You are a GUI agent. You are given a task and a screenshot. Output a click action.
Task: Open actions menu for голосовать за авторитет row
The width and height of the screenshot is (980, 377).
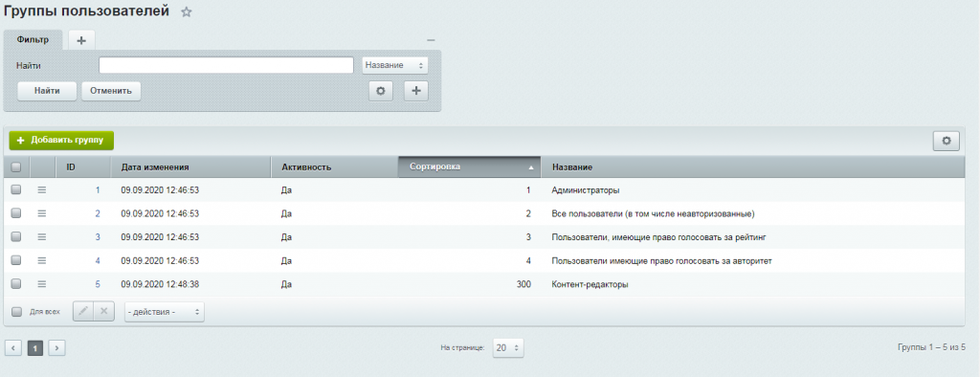pos(42,260)
